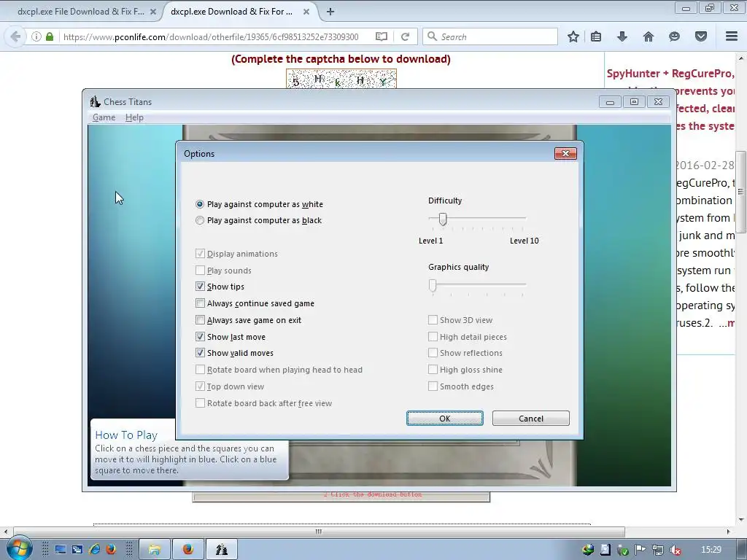This screenshot has height=560, width=747.
Task: Toggle Play sounds checkbox
Action: pos(200,271)
